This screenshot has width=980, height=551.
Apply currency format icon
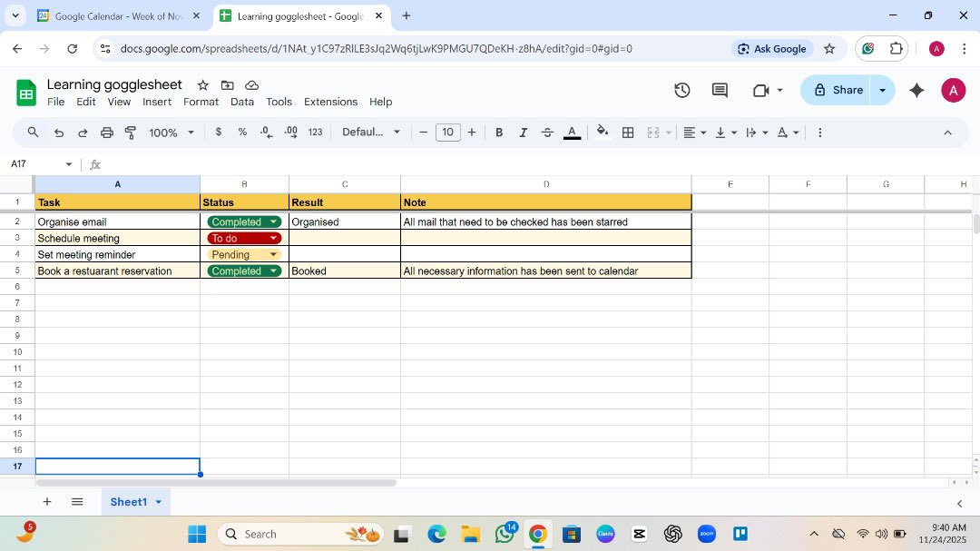click(x=218, y=132)
